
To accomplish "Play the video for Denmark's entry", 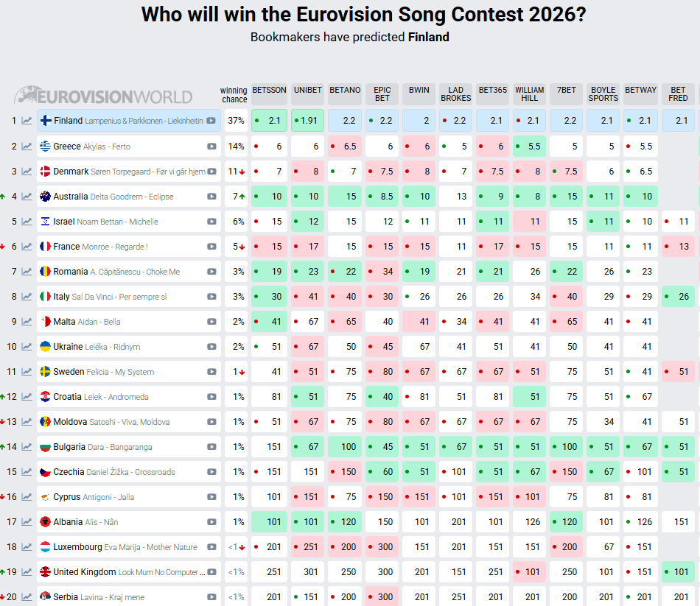I will click(x=211, y=172).
